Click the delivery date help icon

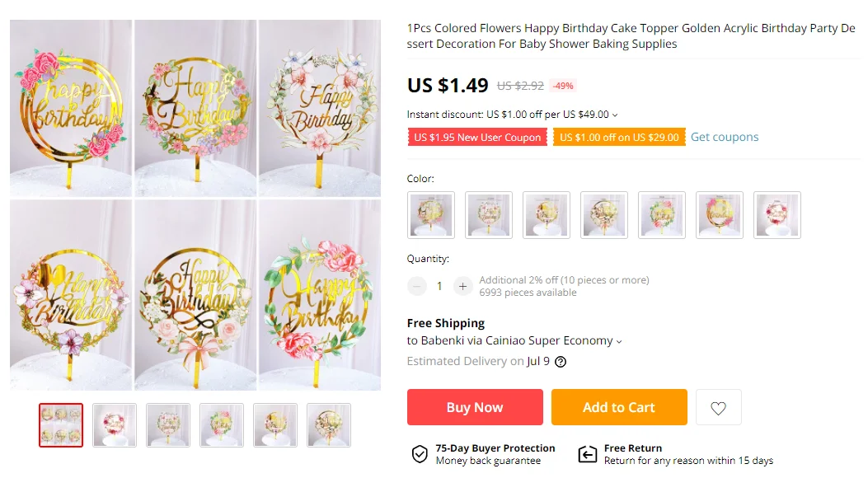[x=561, y=362]
